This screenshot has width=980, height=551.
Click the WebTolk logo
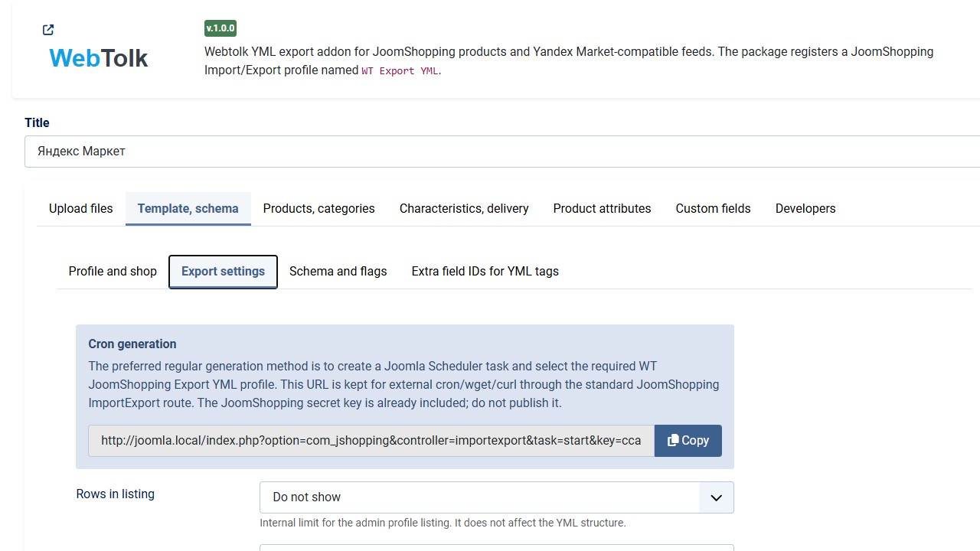[98, 58]
